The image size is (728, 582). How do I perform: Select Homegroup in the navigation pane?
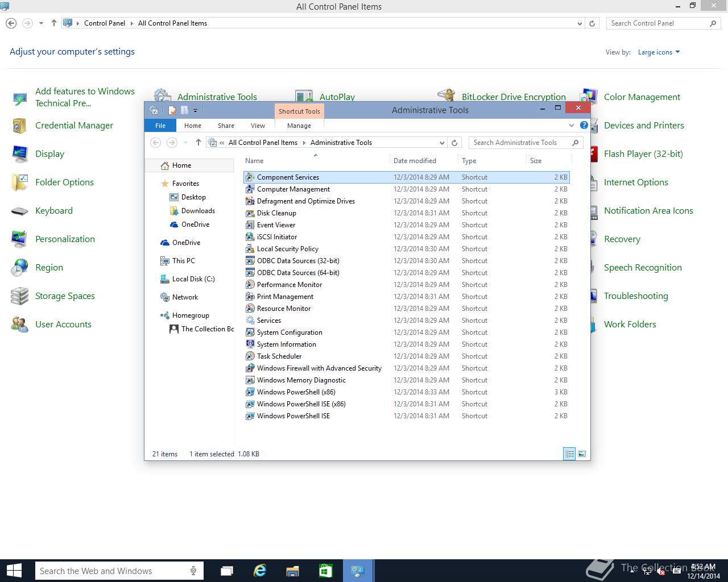(191, 315)
